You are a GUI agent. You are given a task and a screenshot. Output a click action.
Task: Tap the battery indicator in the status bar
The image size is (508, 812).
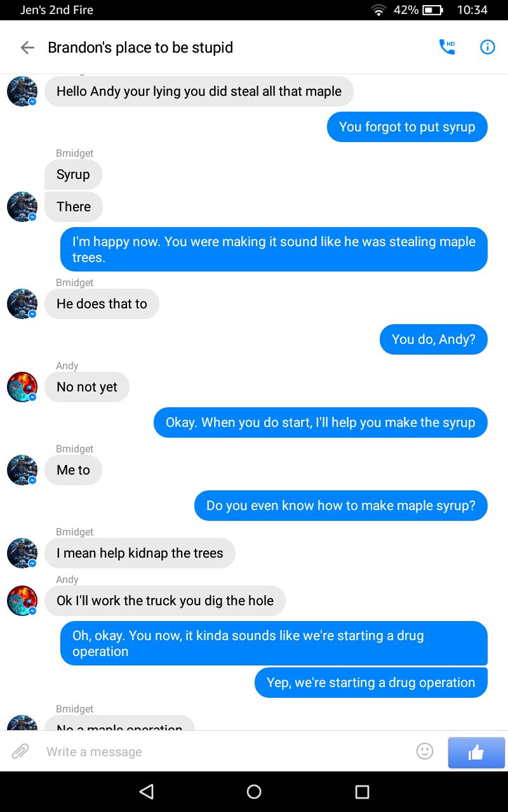click(433, 10)
